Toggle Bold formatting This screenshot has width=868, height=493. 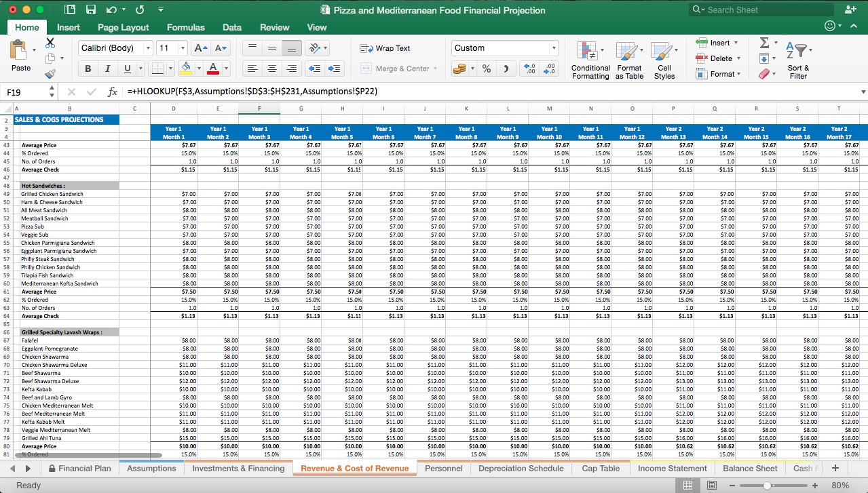(x=88, y=68)
